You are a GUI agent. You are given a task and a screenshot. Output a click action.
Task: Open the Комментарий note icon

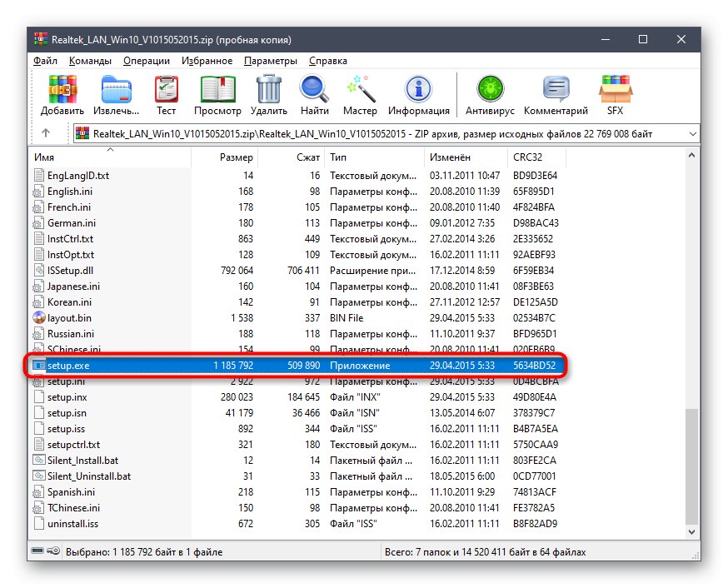click(x=556, y=89)
